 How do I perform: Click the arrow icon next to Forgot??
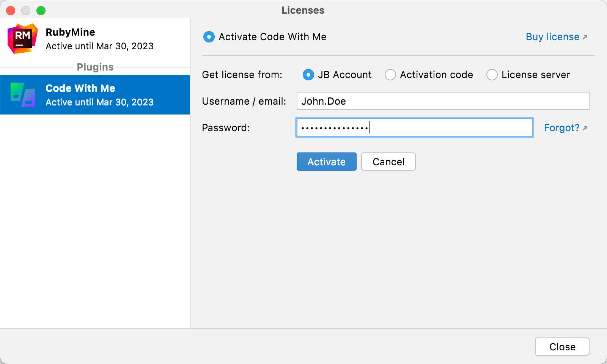(x=585, y=128)
